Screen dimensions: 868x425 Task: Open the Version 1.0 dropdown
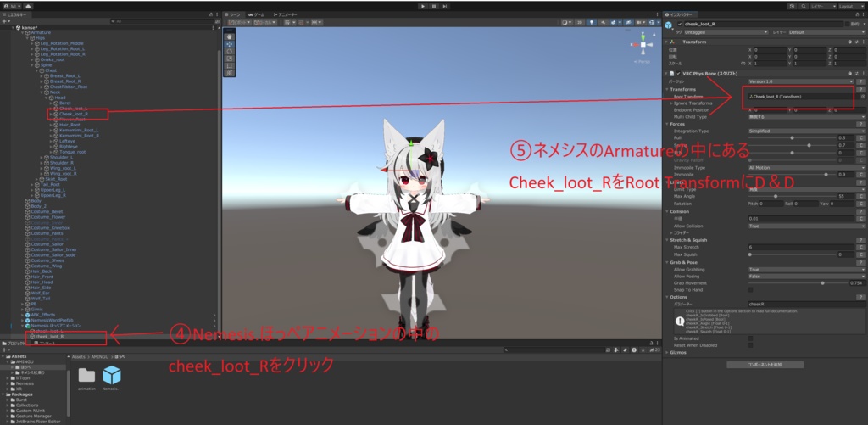coord(801,81)
